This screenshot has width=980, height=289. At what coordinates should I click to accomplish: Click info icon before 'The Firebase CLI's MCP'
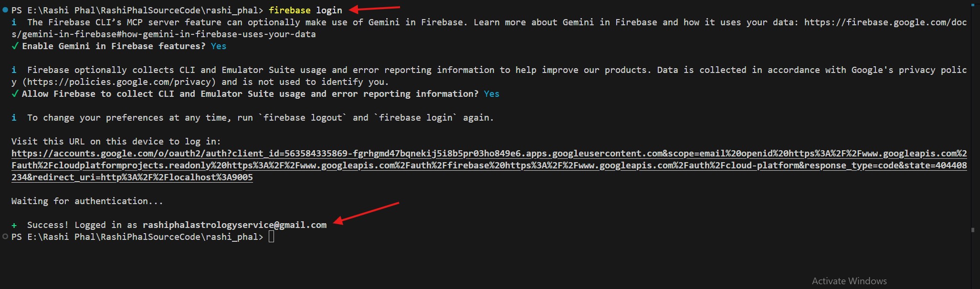(x=14, y=22)
